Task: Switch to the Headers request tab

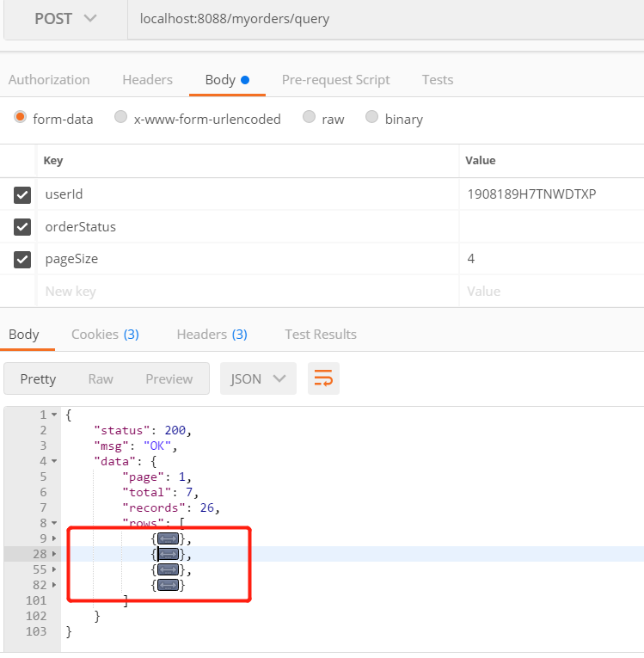Action: 147,80
